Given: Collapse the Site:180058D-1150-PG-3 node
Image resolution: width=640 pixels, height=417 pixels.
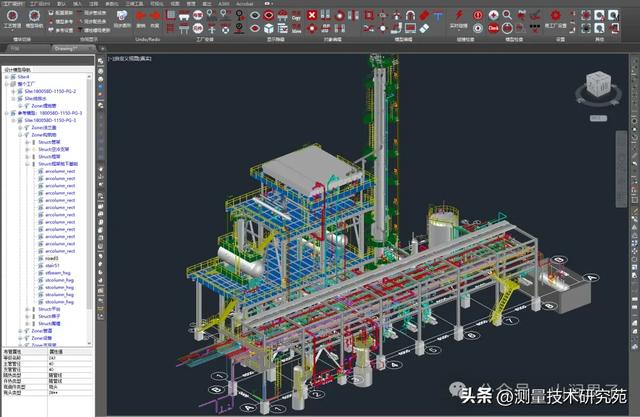Looking at the screenshot, I should pyautogui.click(x=13, y=120).
